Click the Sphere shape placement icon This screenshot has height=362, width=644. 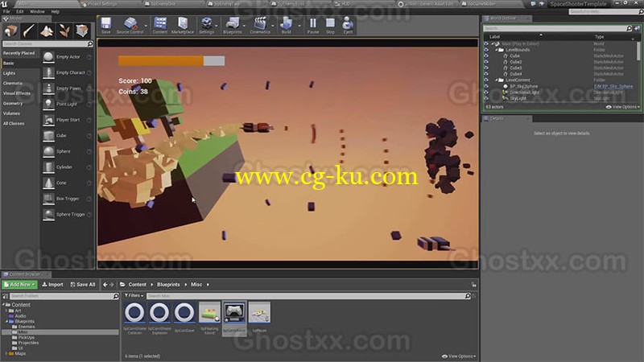[48, 151]
